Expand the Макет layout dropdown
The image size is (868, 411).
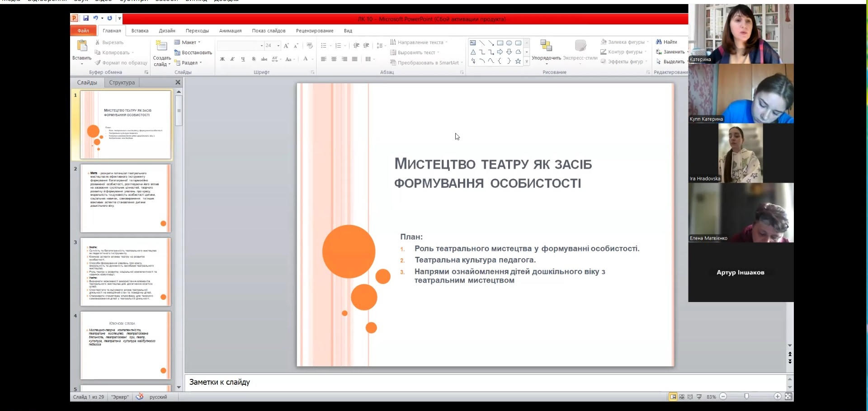188,43
